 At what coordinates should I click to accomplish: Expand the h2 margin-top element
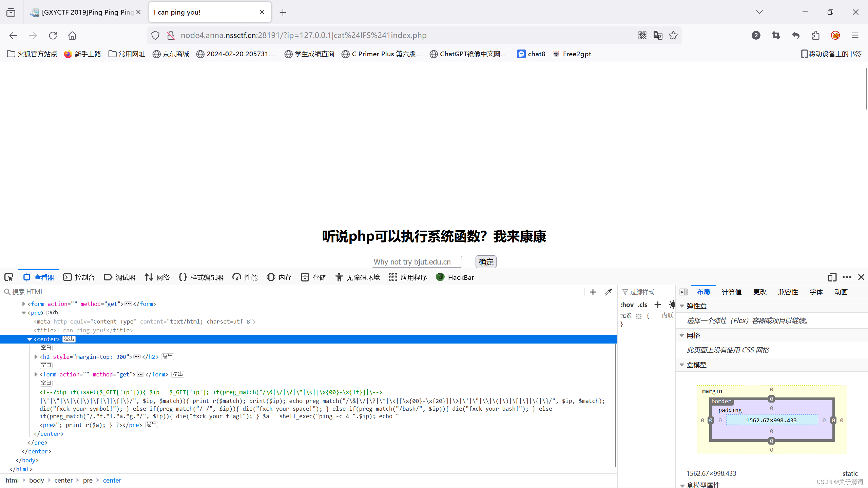36,357
